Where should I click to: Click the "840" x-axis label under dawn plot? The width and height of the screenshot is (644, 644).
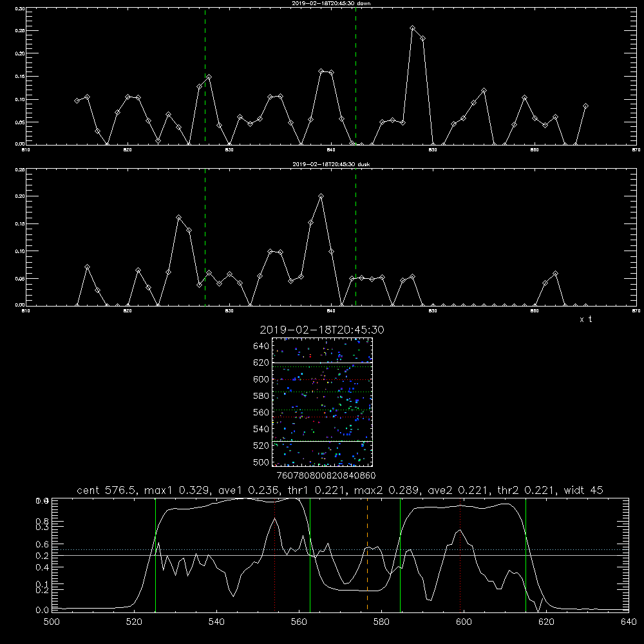[331, 150]
